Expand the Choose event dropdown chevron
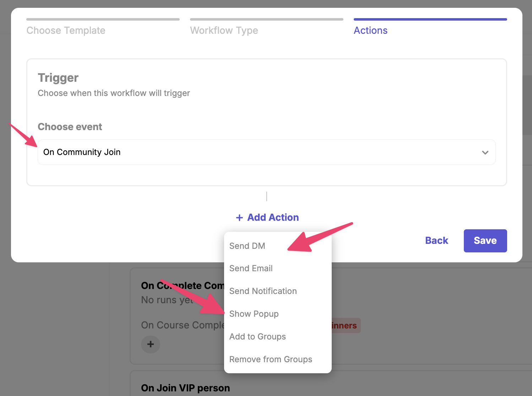532x396 pixels. click(485, 152)
